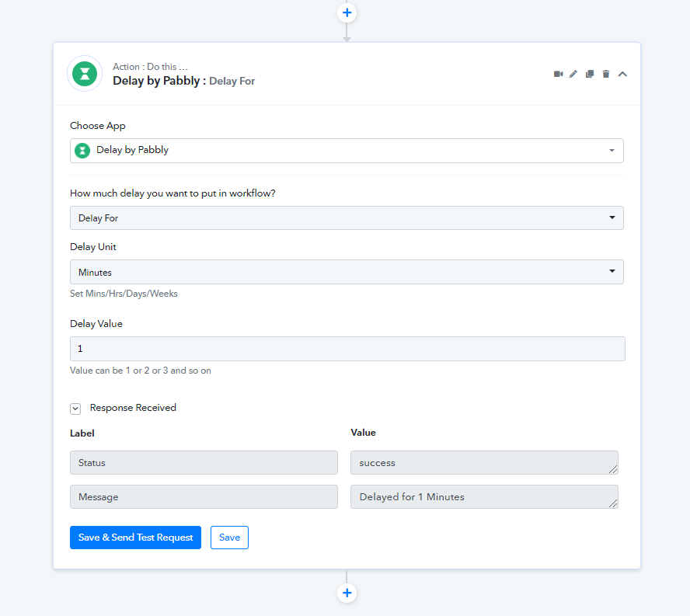Delete the Delay step using trash icon
690x616 pixels.
pos(606,74)
